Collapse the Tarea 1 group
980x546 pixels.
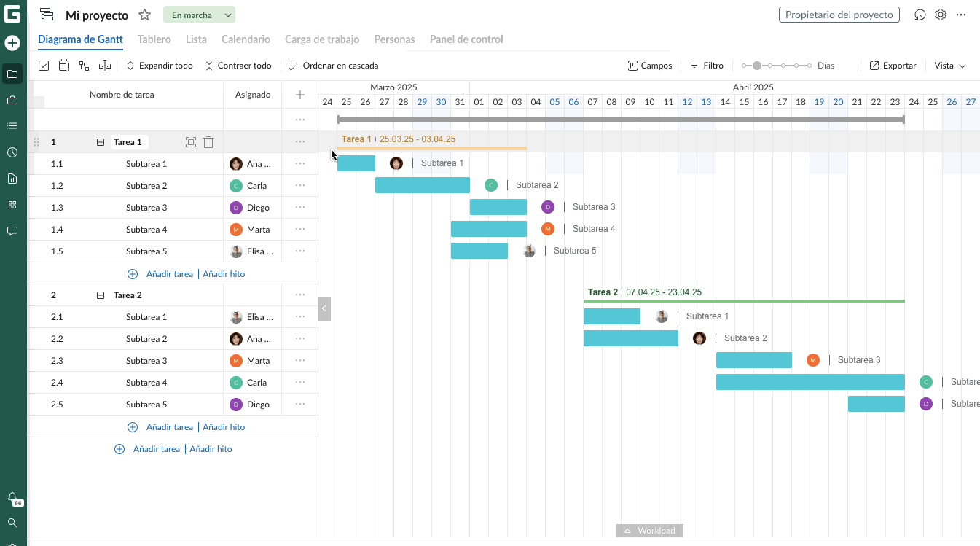(x=101, y=142)
